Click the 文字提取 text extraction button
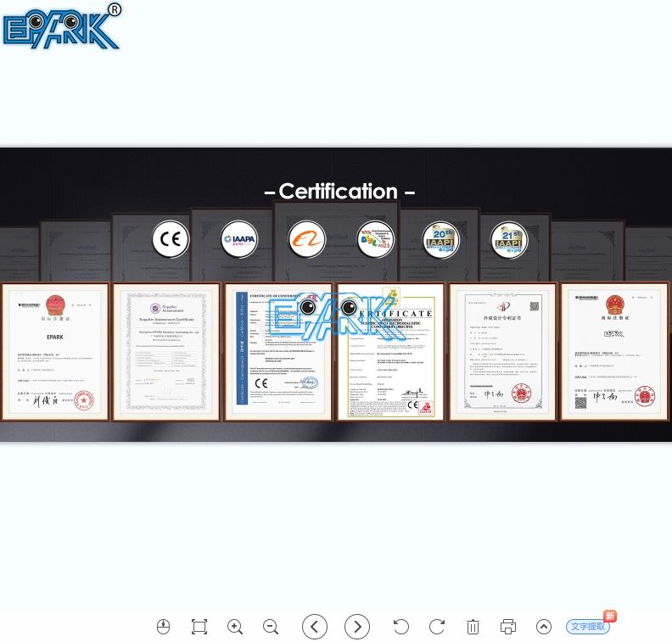This screenshot has width=672, height=642. (x=587, y=627)
